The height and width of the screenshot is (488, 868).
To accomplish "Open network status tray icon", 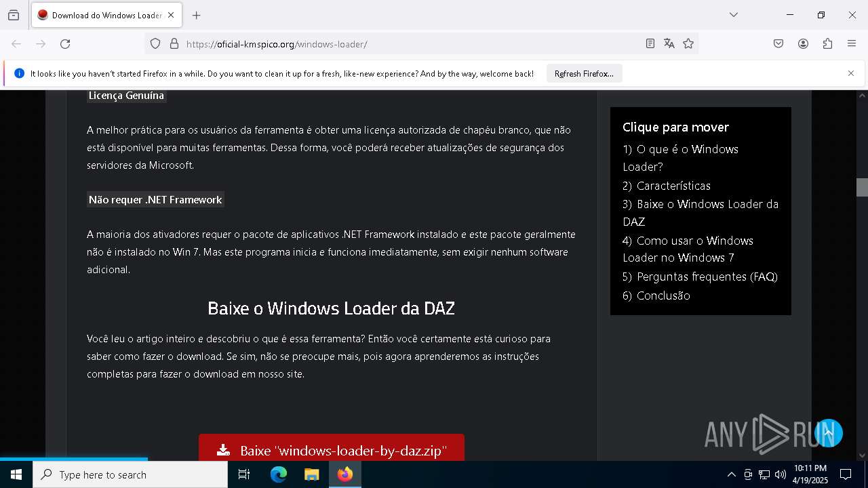I will [x=764, y=474].
